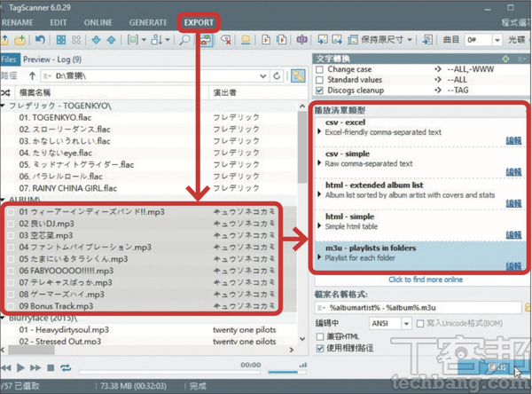Image resolution: width=532 pixels, height=394 pixels.
Task: Switch to the EDIT tab
Action: 59,23
